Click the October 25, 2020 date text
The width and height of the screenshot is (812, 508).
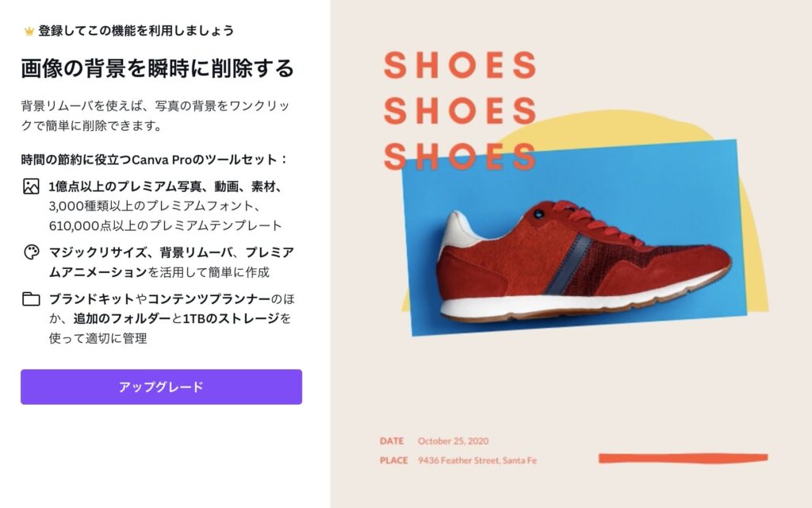[453, 441]
